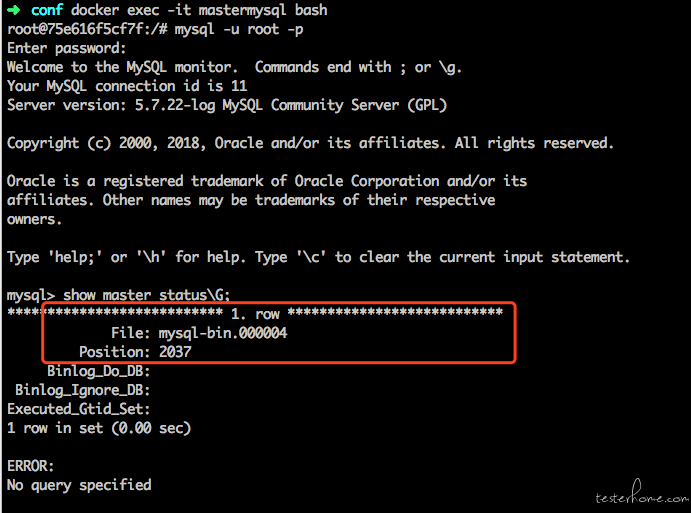Click the MySQL connection id 11 line
Image resolution: width=691 pixels, height=513 pixels.
(127, 86)
